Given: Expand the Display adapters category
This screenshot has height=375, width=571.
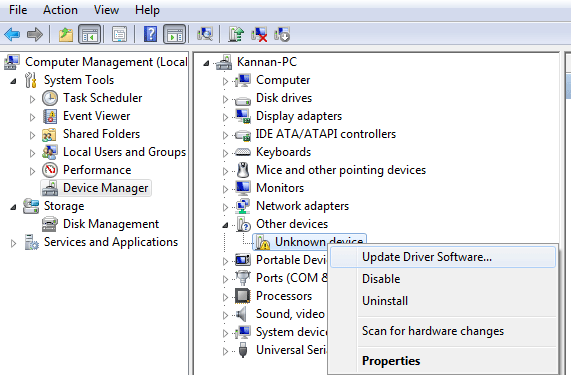Looking at the screenshot, I should (x=225, y=117).
